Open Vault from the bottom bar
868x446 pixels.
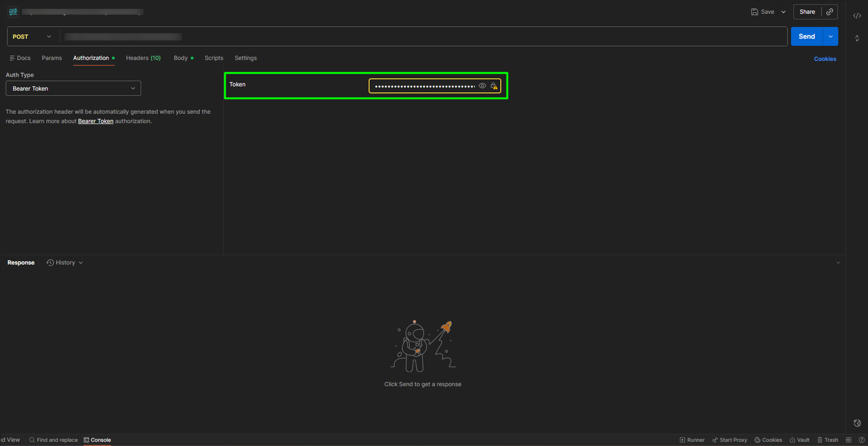[799, 440]
